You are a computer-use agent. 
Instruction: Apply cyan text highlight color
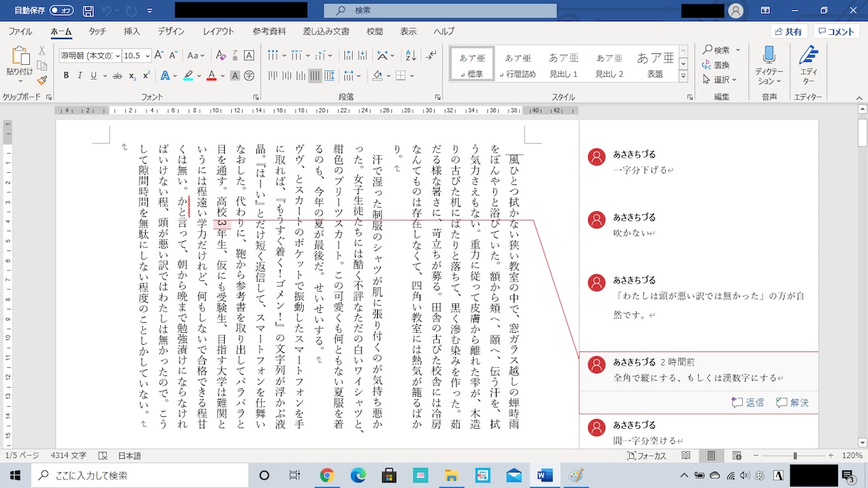188,75
